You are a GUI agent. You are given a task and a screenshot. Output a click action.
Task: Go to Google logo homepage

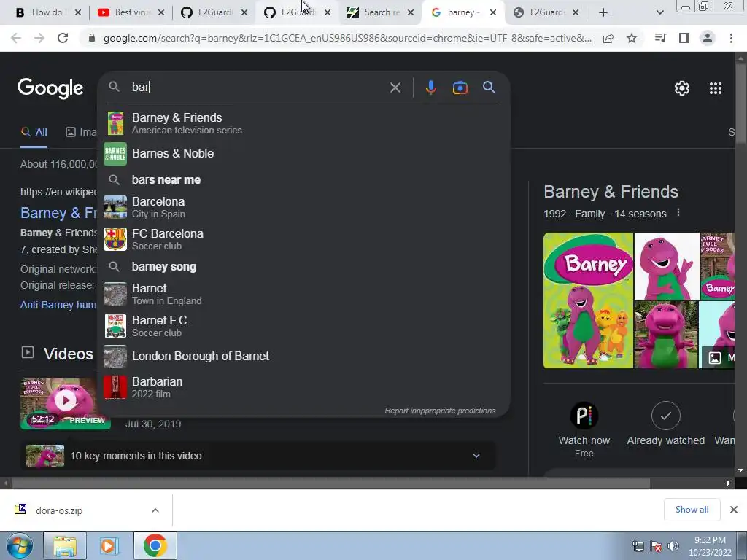tap(50, 88)
